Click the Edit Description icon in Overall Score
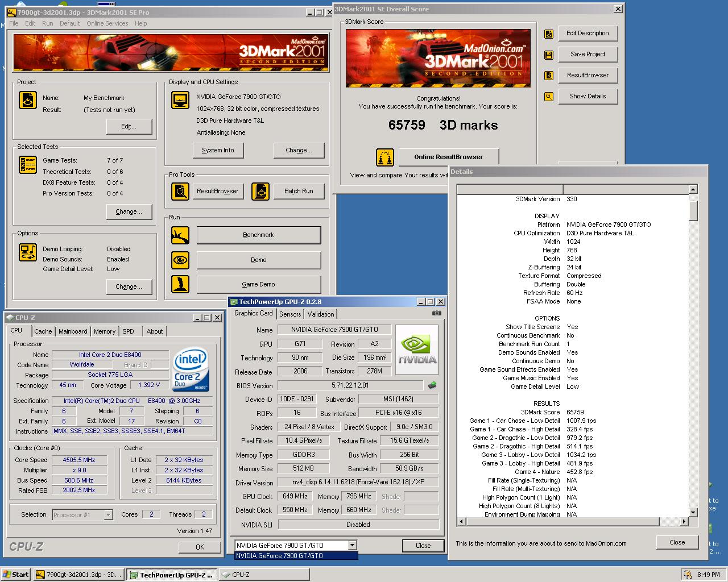 (549, 34)
